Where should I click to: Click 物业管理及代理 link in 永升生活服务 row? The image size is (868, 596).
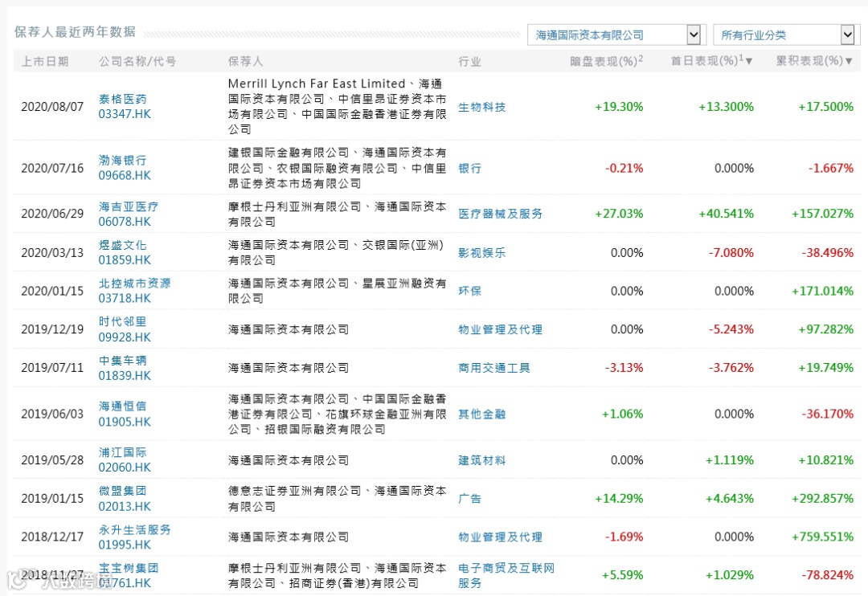click(x=500, y=537)
